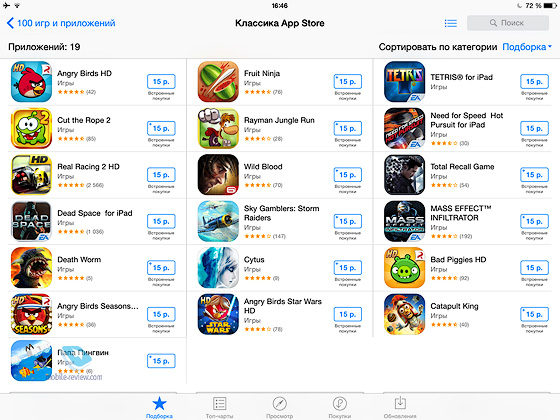Screen dimensions: 560x420
Task: Expand the Подборка sort dropdown
Action: [527, 47]
